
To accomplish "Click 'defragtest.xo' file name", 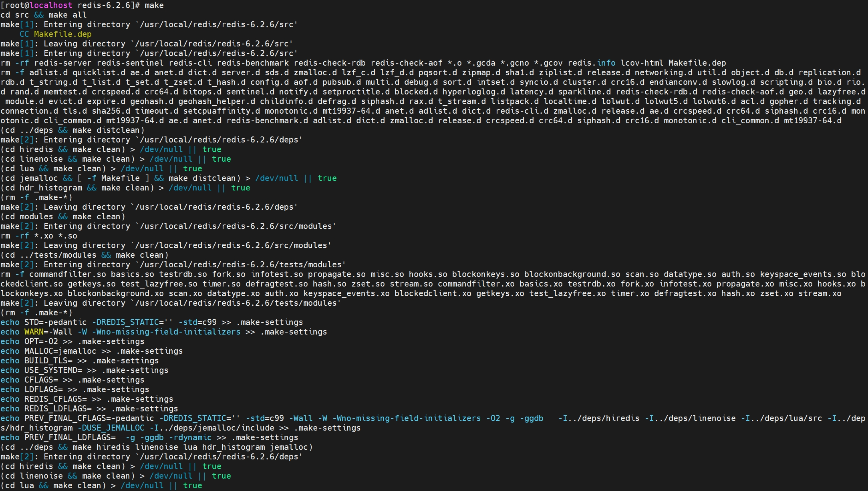I will coord(685,293).
